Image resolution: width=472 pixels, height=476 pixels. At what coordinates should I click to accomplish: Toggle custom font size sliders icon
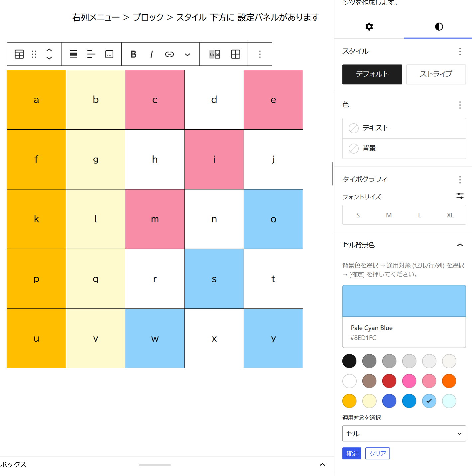point(460,196)
